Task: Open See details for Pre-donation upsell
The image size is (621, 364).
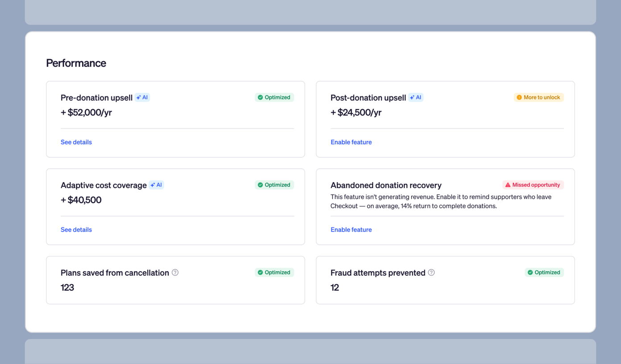Action: 76,142
